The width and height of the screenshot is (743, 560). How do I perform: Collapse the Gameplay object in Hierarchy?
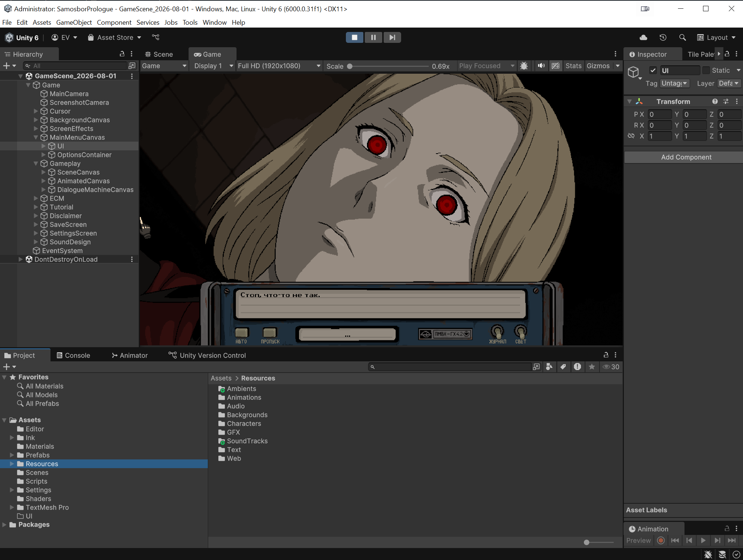tap(36, 163)
